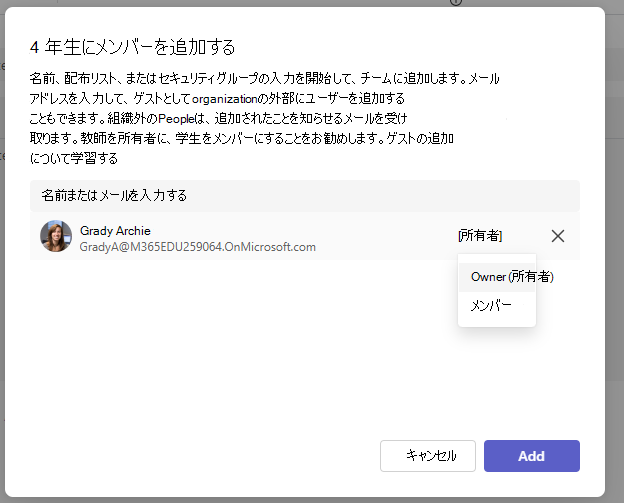This screenshot has width=624, height=503.
Task: Click the GradyA@M365EDU259064.OnMicrosoft.com email address
Action: click(x=198, y=247)
